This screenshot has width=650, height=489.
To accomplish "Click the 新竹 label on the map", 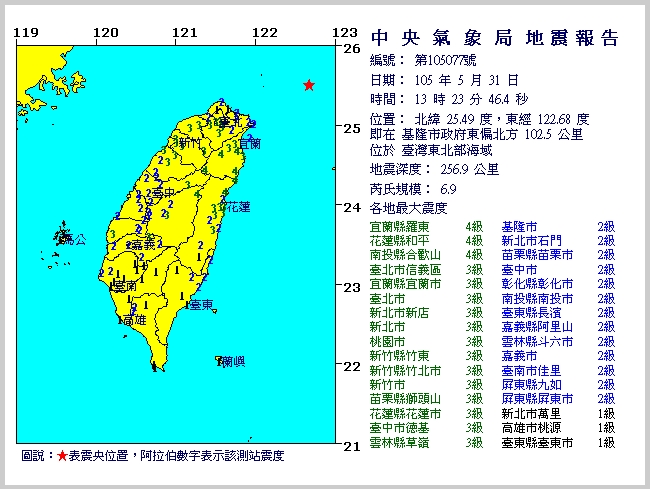I will tap(190, 143).
